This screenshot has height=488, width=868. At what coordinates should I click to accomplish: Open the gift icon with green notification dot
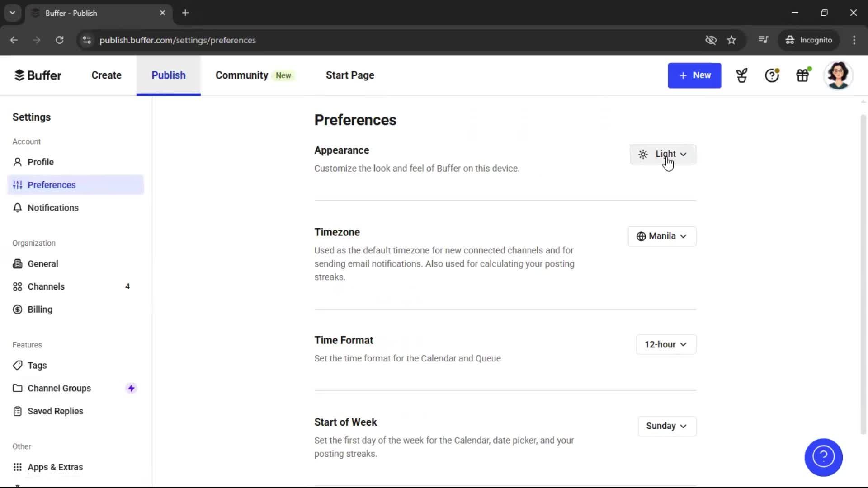click(x=803, y=75)
